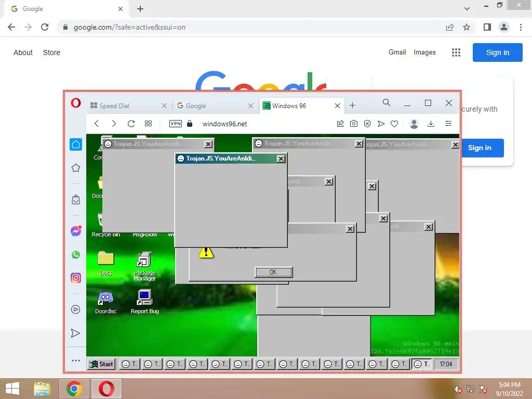The height and width of the screenshot is (399, 532).
Task: Click the Opera logo menu icon
Action: (76, 103)
